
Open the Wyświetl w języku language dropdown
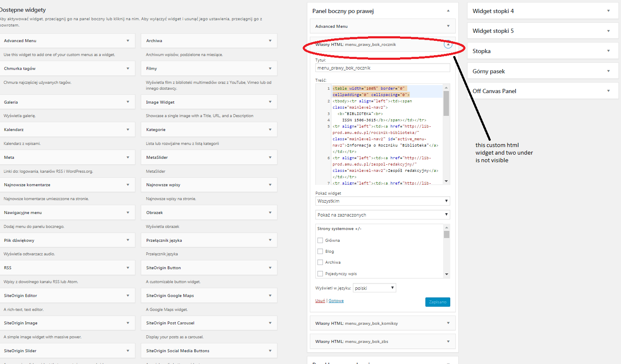[x=374, y=288]
